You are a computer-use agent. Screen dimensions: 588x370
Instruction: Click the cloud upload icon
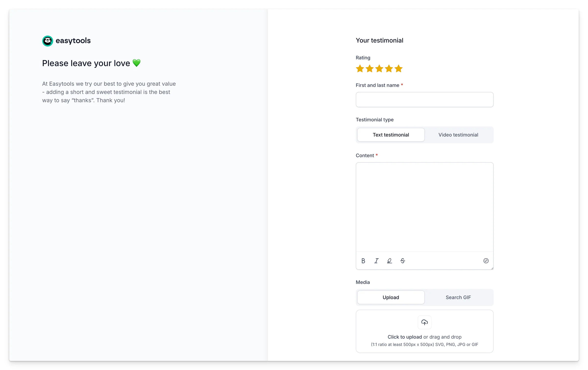[424, 322]
